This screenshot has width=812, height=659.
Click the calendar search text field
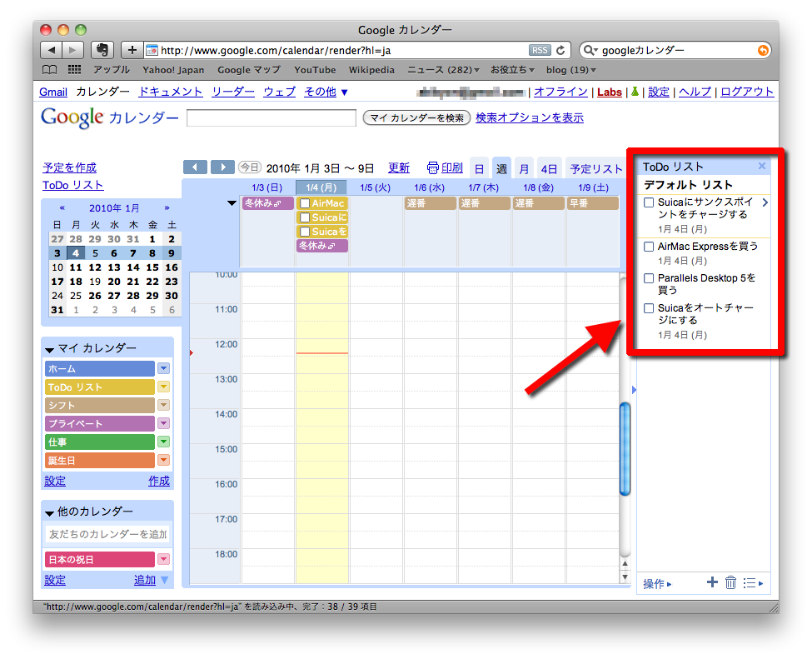tap(271, 117)
